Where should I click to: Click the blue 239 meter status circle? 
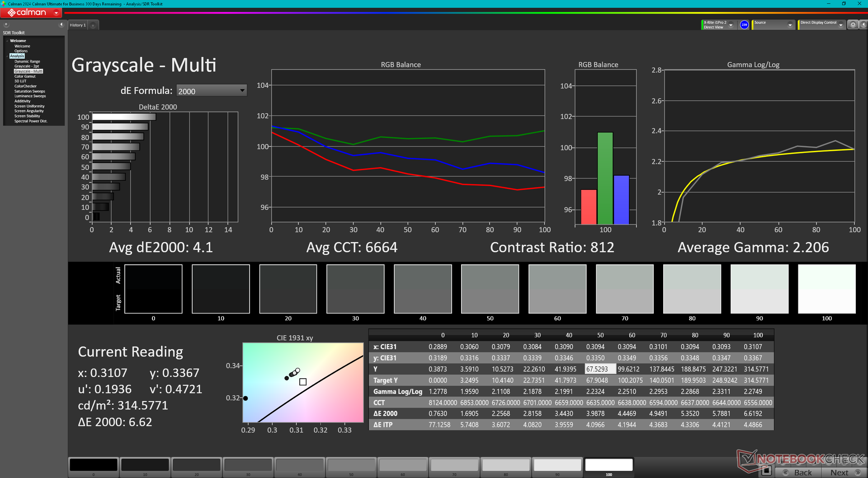(x=744, y=25)
